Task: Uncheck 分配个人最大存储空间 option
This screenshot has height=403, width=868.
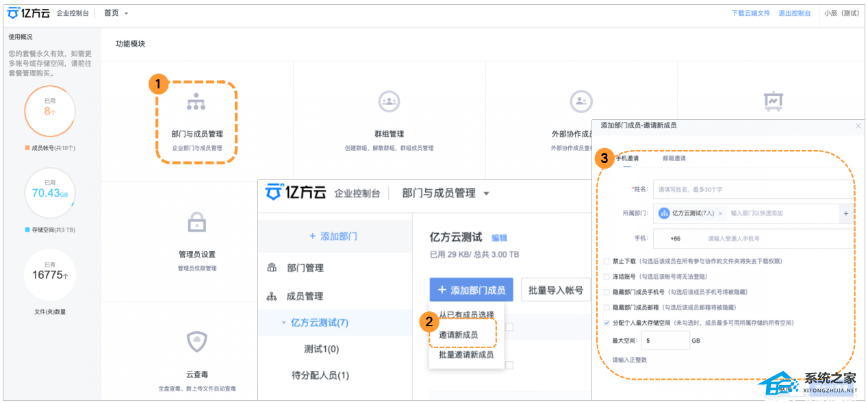Action: coord(607,322)
